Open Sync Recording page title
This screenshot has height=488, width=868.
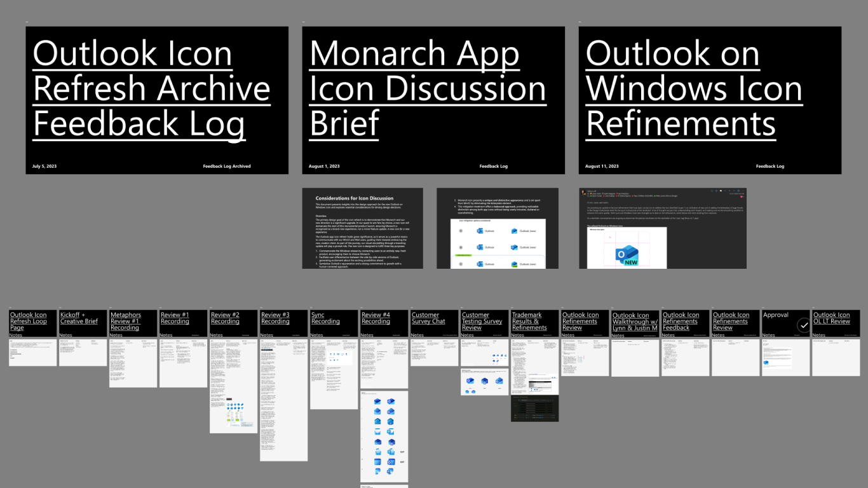[x=325, y=318]
